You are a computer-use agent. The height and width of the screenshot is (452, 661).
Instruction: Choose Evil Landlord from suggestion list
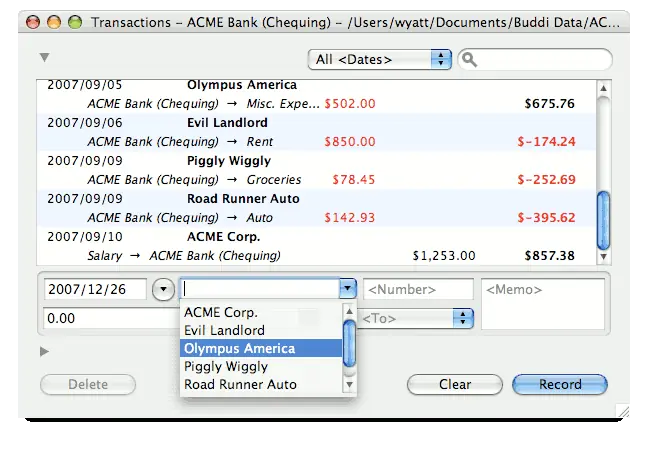click(261, 330)
